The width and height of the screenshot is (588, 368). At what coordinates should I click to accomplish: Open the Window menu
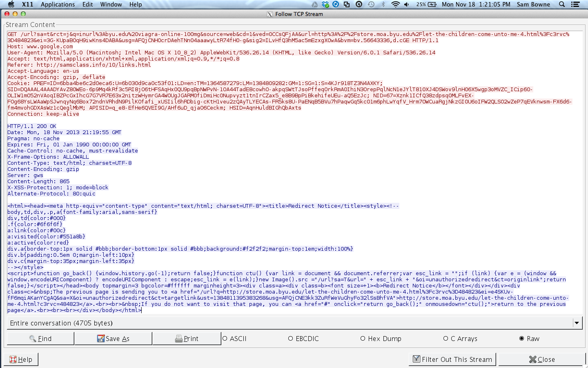click(x=111, y=4)
